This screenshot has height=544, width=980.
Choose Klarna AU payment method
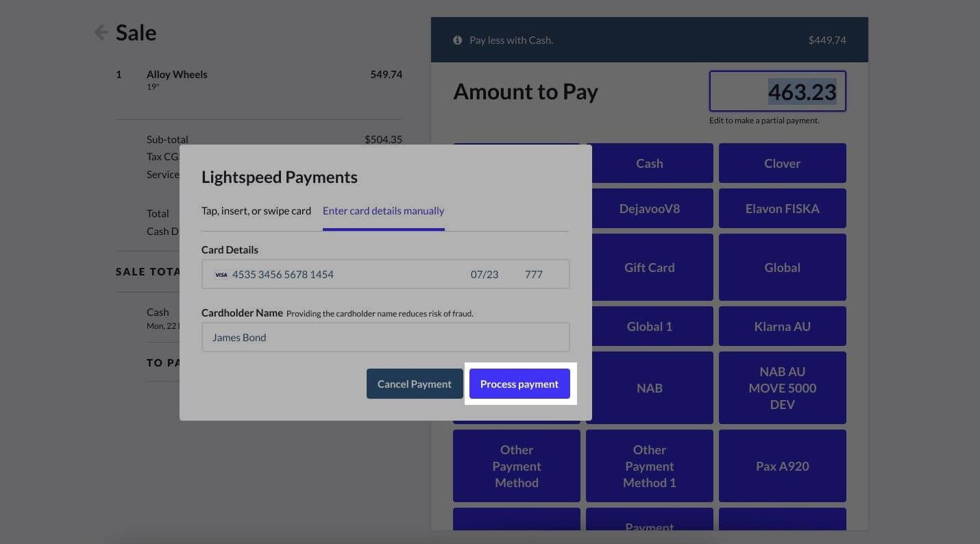point(783,326)
